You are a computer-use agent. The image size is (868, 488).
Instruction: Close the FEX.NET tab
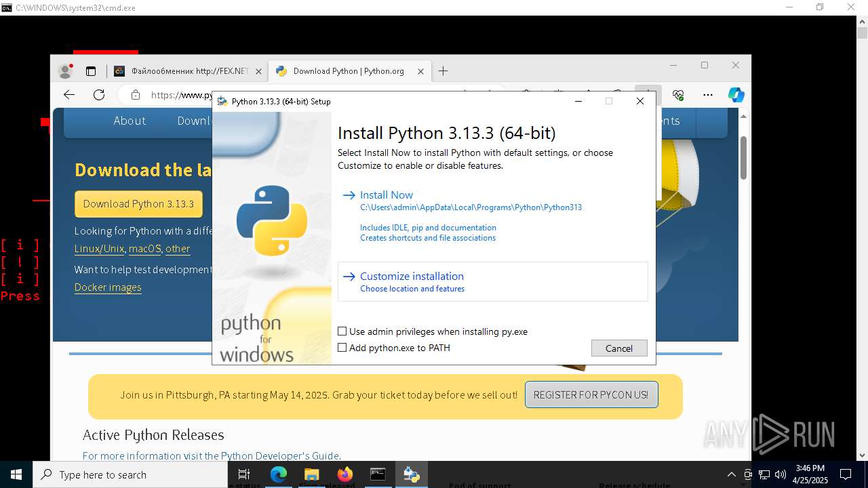pos(259,70)
